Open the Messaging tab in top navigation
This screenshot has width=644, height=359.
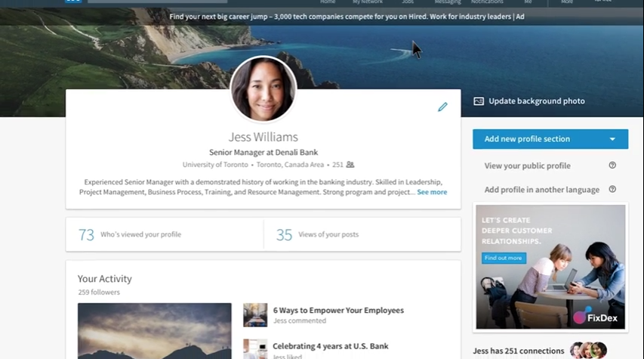(x=448, y=2)
